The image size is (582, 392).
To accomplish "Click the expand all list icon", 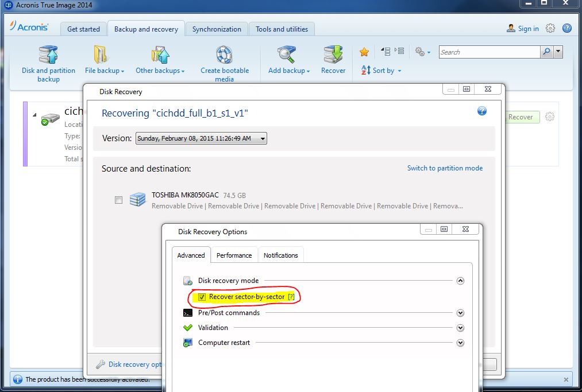I will pyautogui.click(x=399, y=51).
